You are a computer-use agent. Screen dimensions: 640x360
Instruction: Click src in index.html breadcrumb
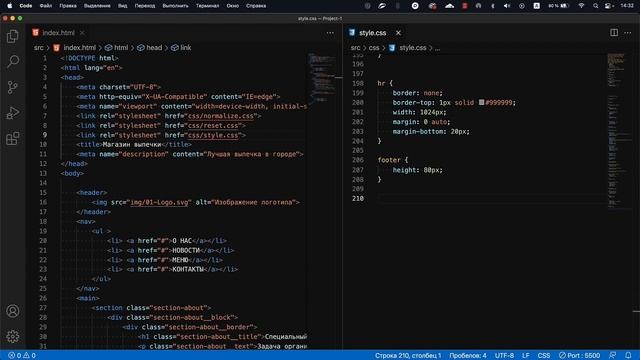pos(38,48)
